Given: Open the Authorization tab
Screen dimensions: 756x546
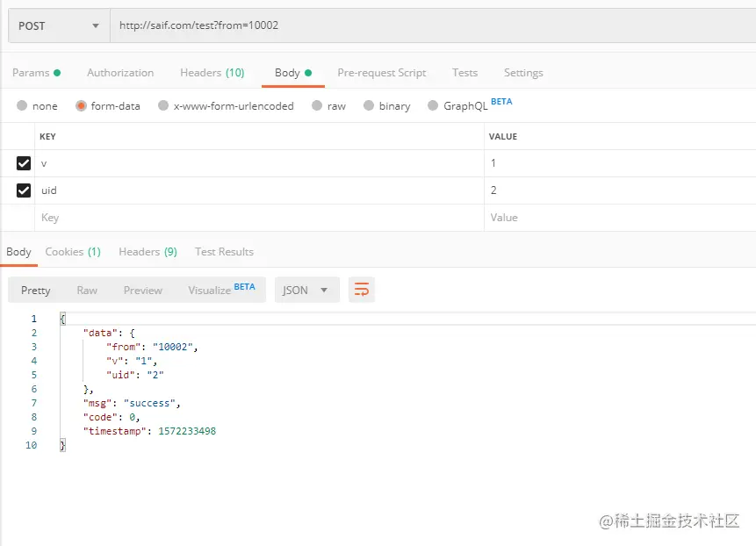Looking at the screenshot, I should pyautogui.click(x=120, y=73).
